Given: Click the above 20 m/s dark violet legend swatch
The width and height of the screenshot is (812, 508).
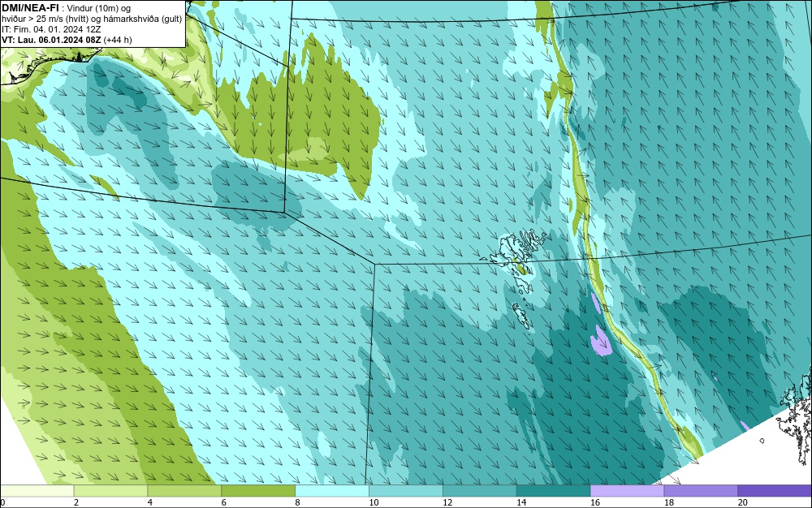Looking at the screenshot, I should tap(774, 490).
